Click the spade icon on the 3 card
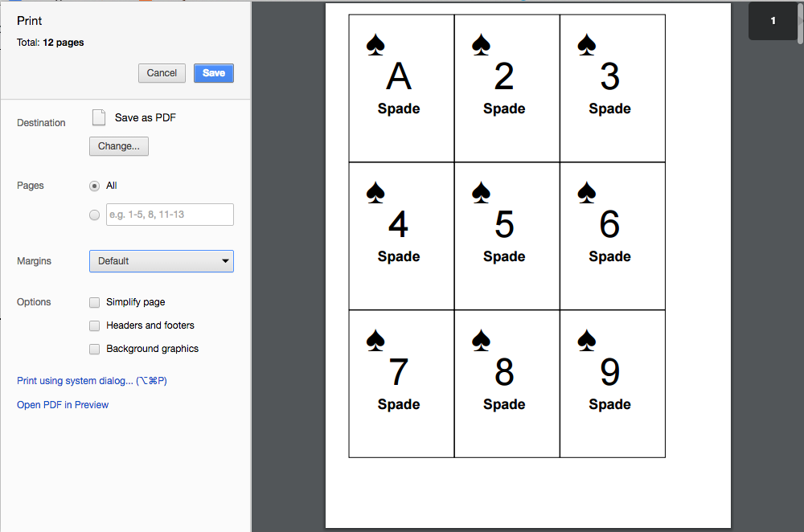 [x=587, y=44]
